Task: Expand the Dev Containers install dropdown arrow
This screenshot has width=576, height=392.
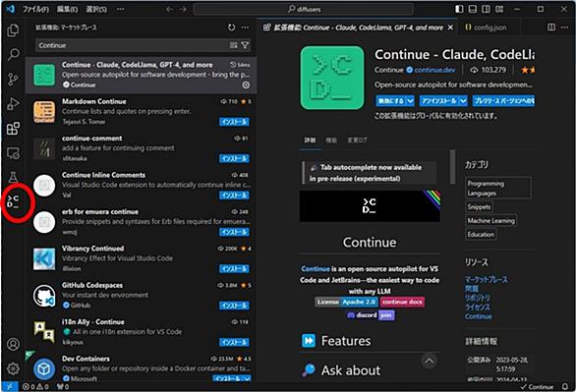Action: [x=248, y=378]
